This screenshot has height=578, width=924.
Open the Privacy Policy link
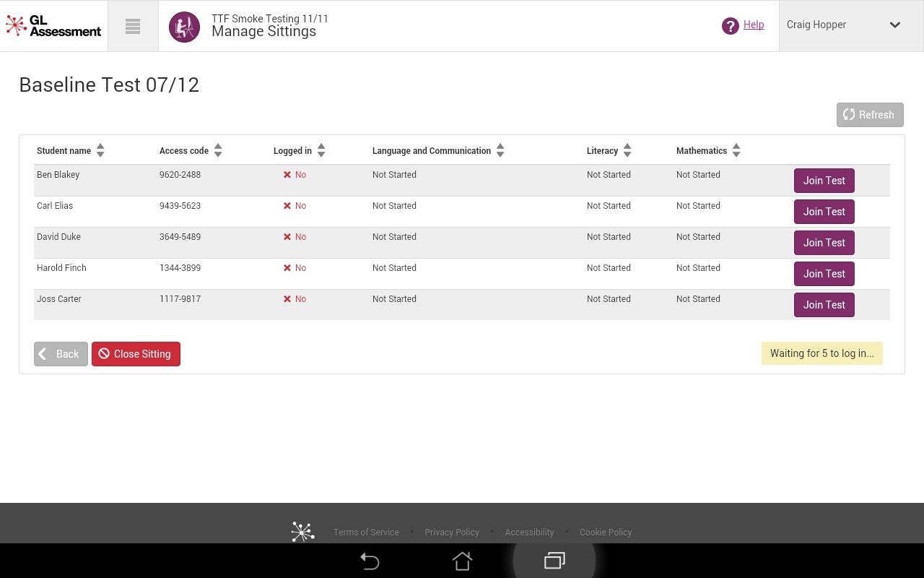(452, 532)
